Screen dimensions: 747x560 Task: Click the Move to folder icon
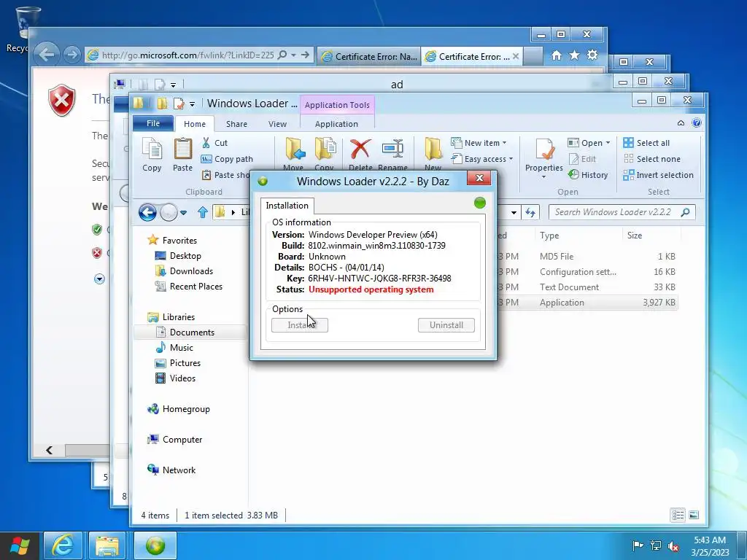tap(295, 149)
